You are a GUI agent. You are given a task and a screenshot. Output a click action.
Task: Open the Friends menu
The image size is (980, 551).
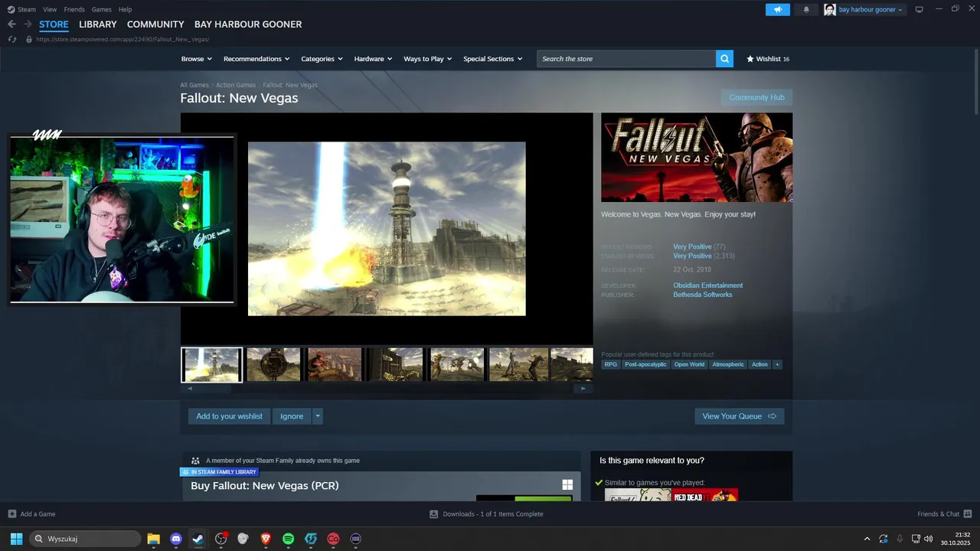[x=74, y=9]
